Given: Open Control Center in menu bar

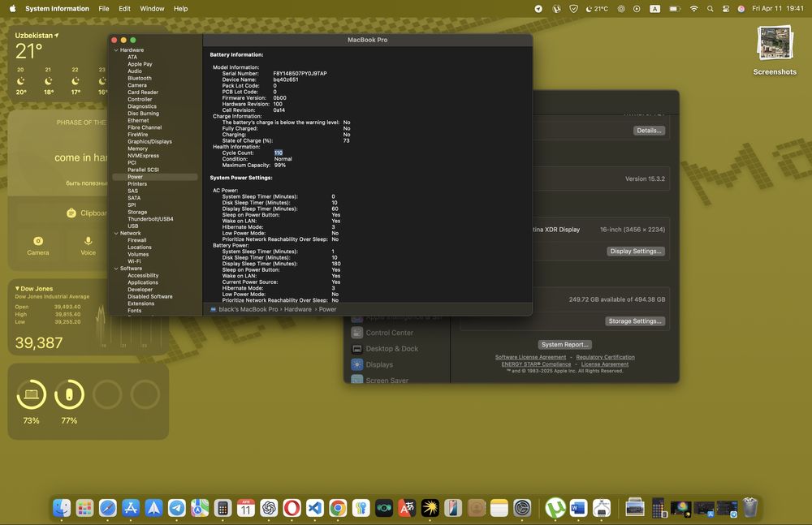Looking at the screenshot, I should tap(725, 9).
